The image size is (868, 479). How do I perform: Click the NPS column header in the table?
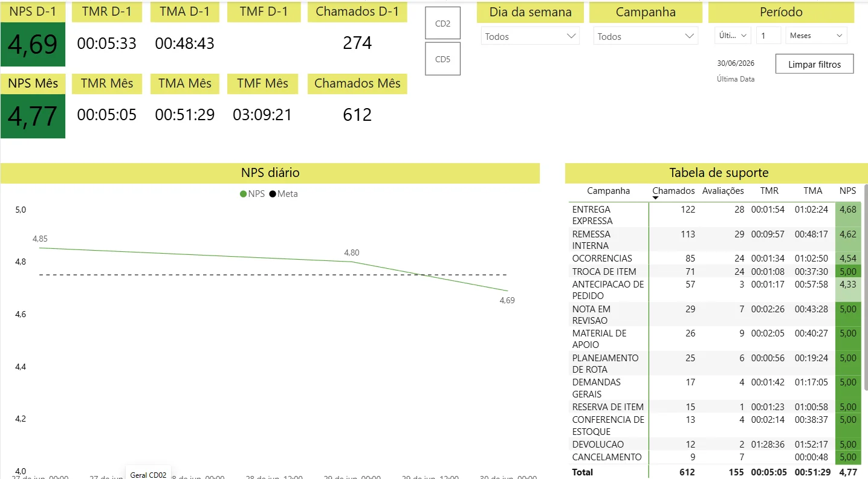(847, 191)
